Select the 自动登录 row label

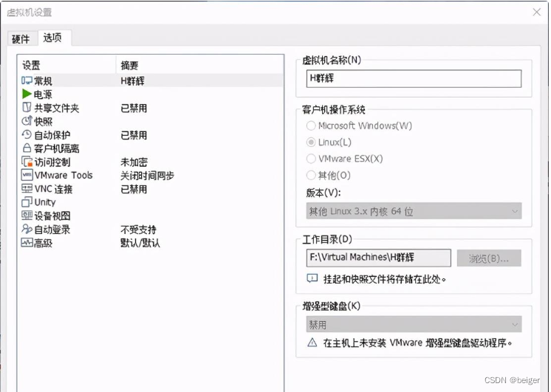coord(52,230)
